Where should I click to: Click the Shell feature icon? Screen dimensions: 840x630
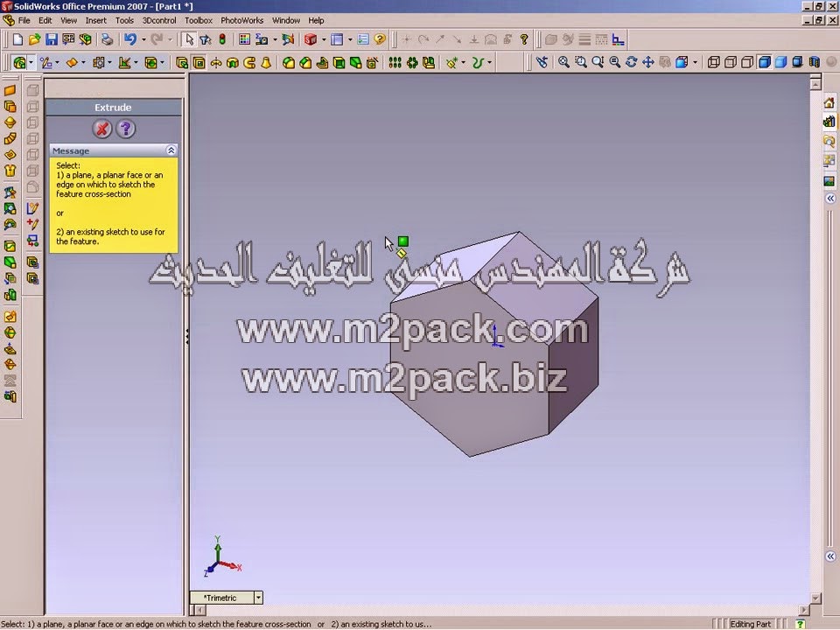[x=339, y=63]
